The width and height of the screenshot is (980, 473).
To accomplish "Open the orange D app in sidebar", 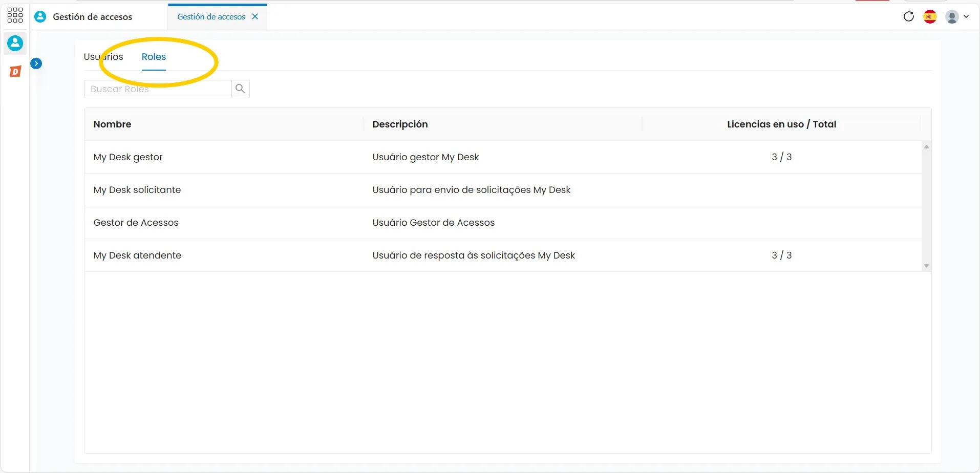I will click(15, 72).
